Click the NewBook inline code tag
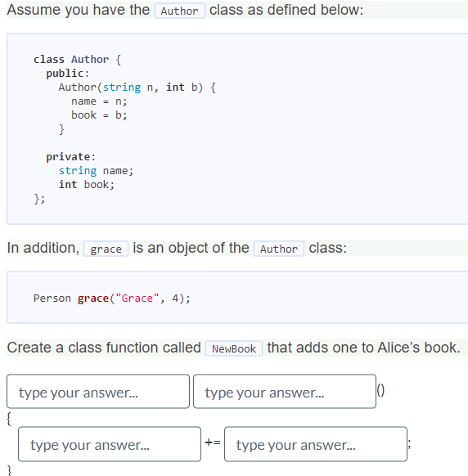Image resolution: width=468 pixels, height=476 pixels. pyautogui.click(x=234, y=348)
